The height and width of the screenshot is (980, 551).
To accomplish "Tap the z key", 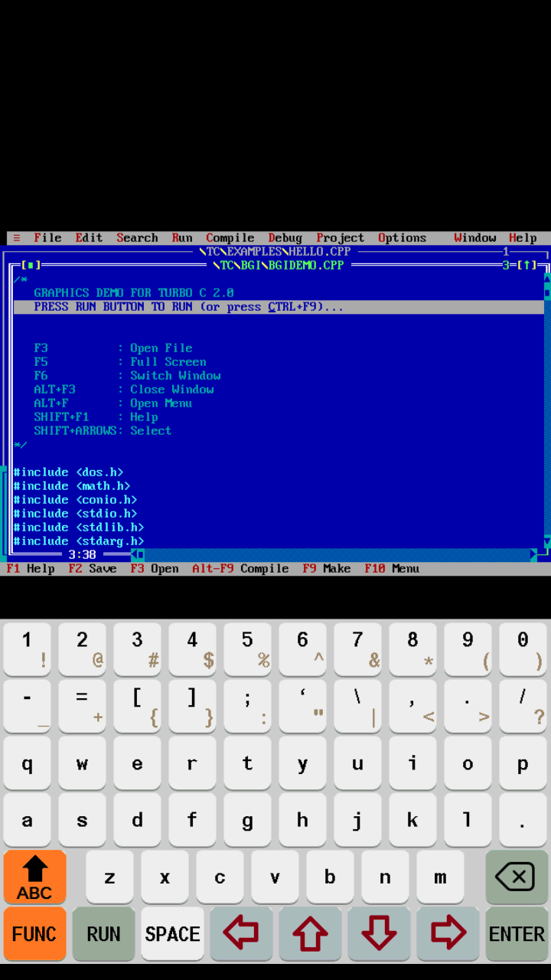I will point(110,877).
